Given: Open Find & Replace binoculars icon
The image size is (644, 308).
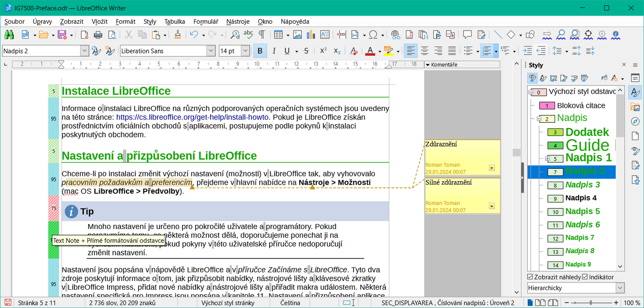Looking at the screenshot, I should coord(9,35).
